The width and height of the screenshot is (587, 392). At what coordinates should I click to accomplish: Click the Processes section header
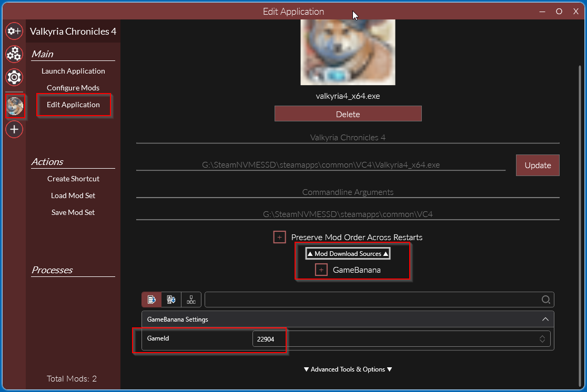(x=53, y=270)
